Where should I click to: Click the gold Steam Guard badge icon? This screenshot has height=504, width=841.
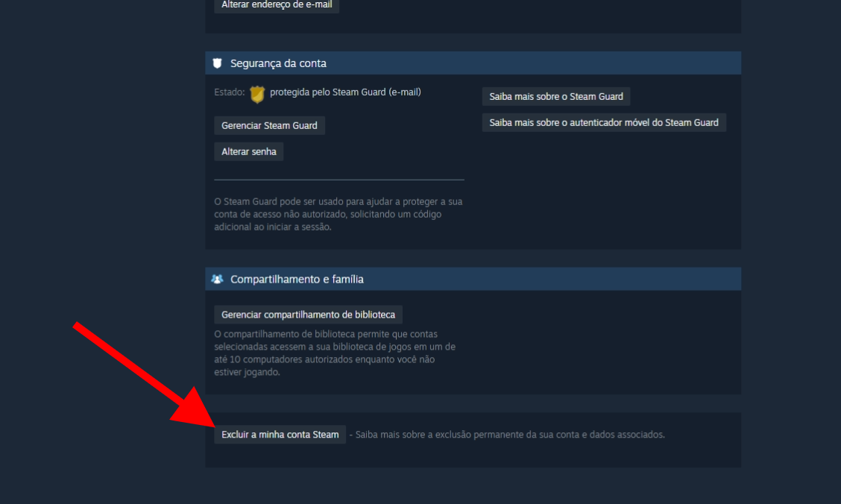click(257, 95)
